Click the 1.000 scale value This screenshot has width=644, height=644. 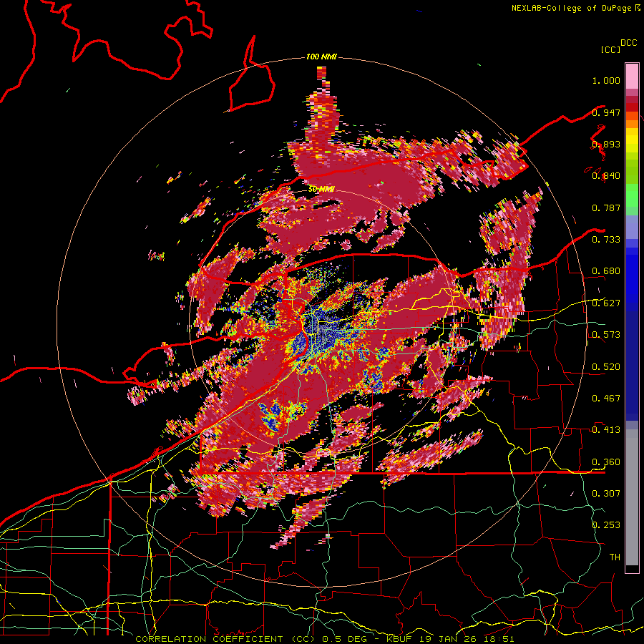pos(606,80)
